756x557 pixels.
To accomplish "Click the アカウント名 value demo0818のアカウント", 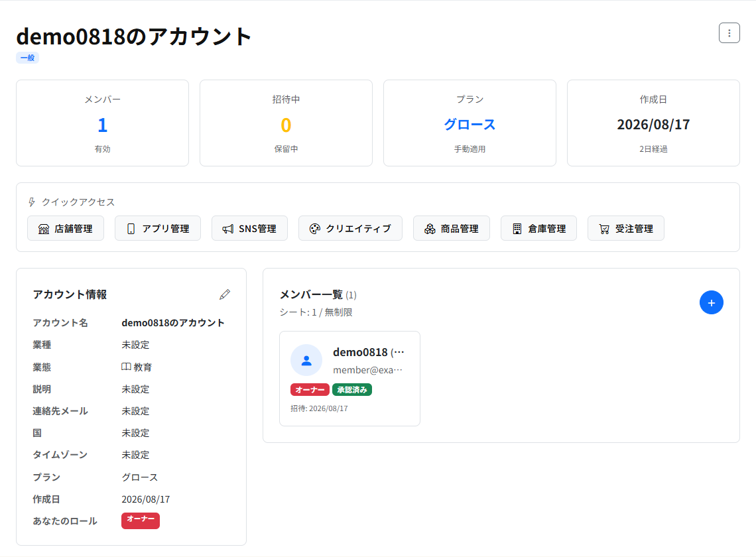I will click(x=173, y=323).
